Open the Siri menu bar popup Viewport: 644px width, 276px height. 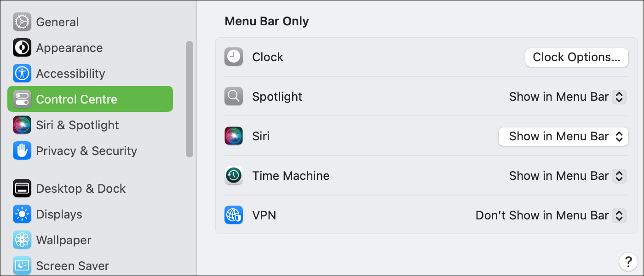pos(563,137)
